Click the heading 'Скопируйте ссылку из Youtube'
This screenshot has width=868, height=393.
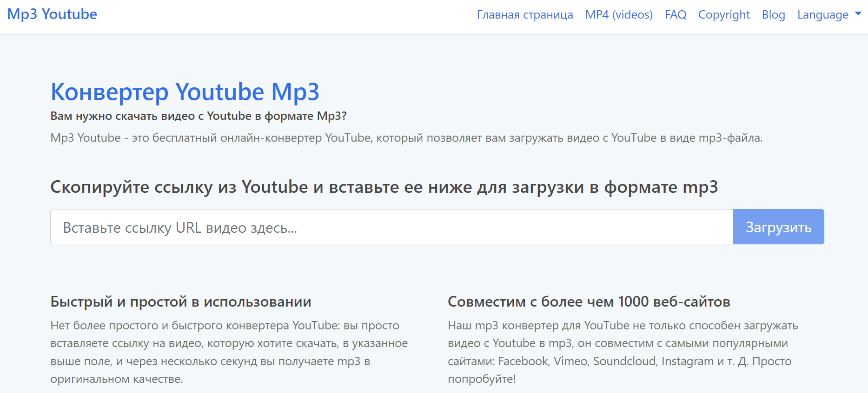[x=384, y=187]
